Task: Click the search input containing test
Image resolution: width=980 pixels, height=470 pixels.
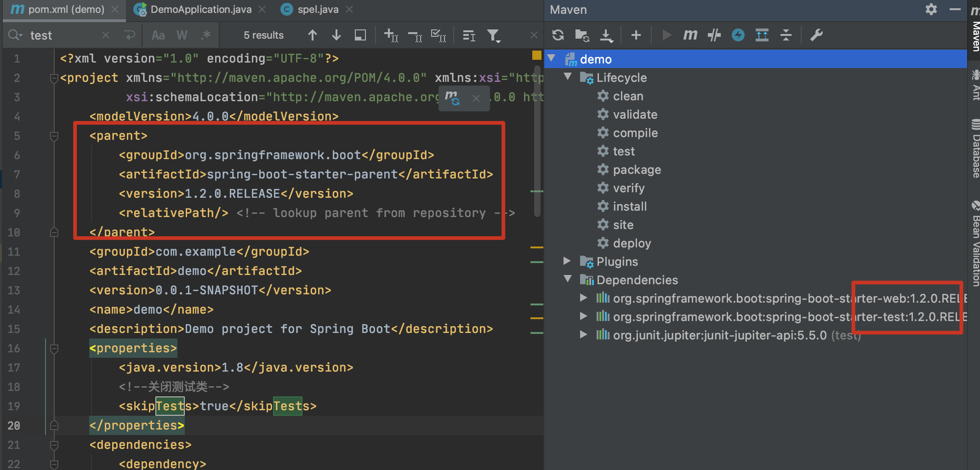Action: (x=64, y=35)
